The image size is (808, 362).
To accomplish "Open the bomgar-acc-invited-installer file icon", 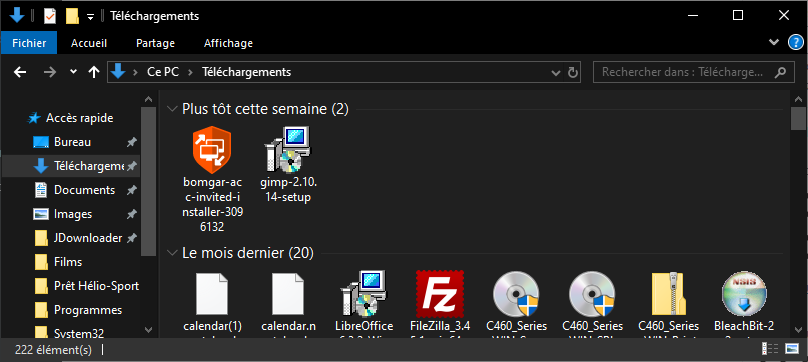I will 212,150.
